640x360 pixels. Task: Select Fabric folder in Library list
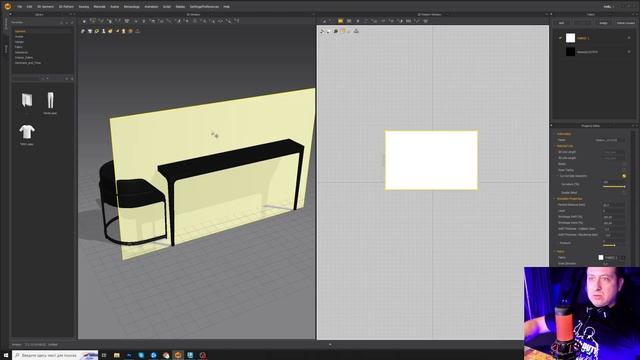[19, 47]
